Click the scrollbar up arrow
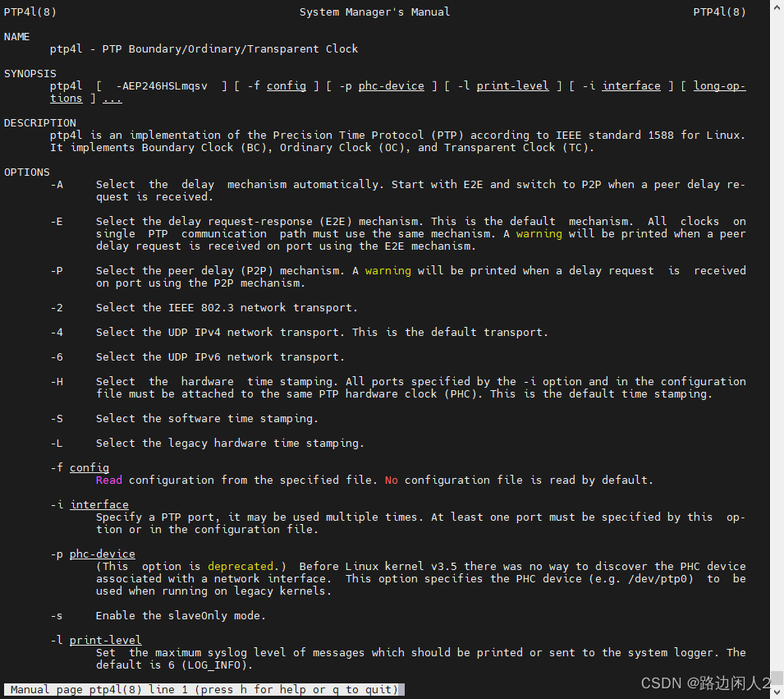This screenshot has height=699, width=784. click(x=777, y=7)
